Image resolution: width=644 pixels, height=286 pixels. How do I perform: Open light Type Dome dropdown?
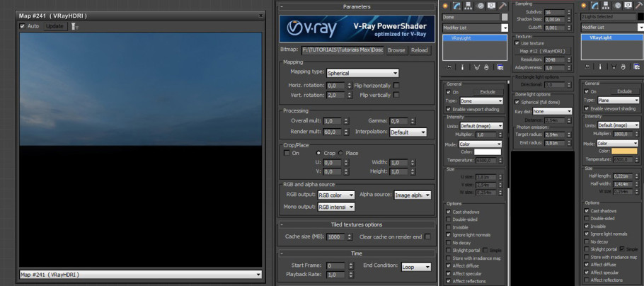coord(481,101)
